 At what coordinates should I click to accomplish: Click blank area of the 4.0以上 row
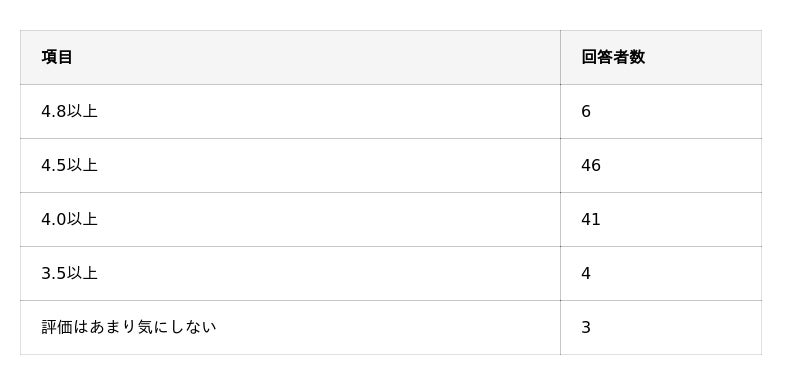[x=327, y=219]
